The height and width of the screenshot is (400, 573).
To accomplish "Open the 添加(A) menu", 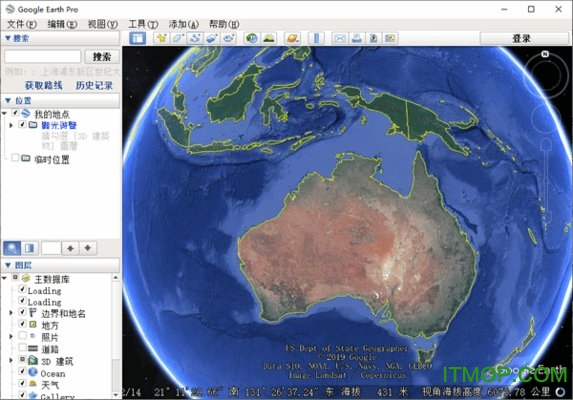I will click(183, 24).
